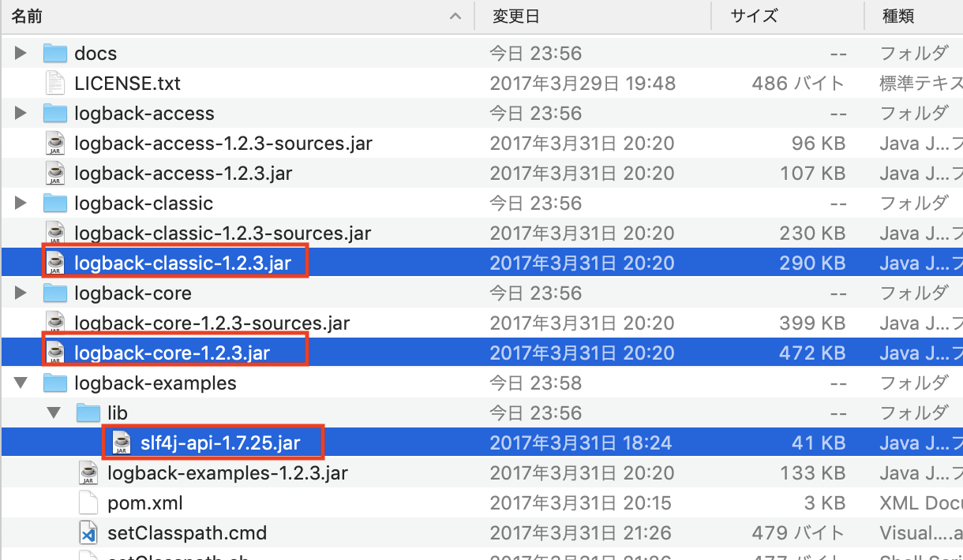The image size is (963, 560).
Task: Click the logback-access folder icon
Action: point(54,114)
